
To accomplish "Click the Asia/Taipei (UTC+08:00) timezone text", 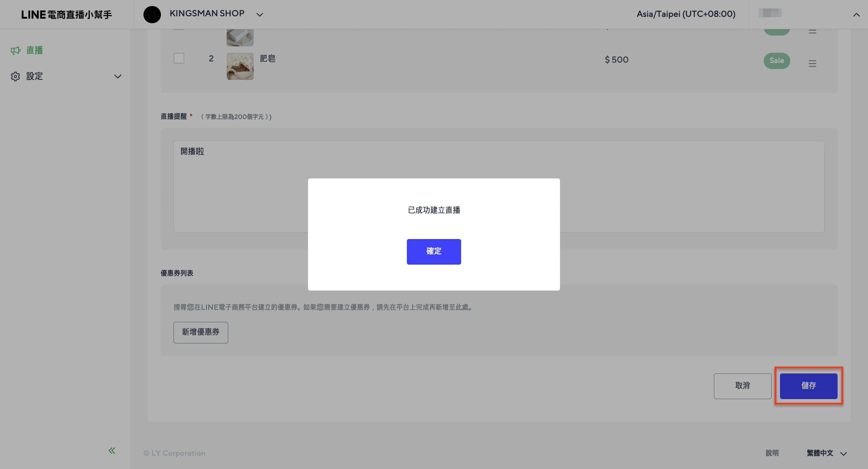I will (x=686, y=14).
